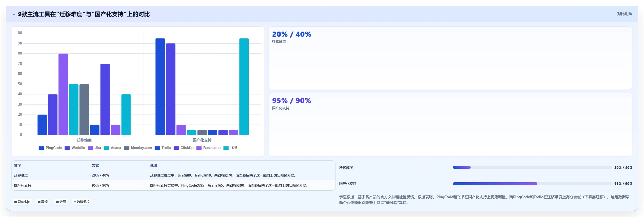
Task: Click the small icon before the header title
Action: [14, 14]
